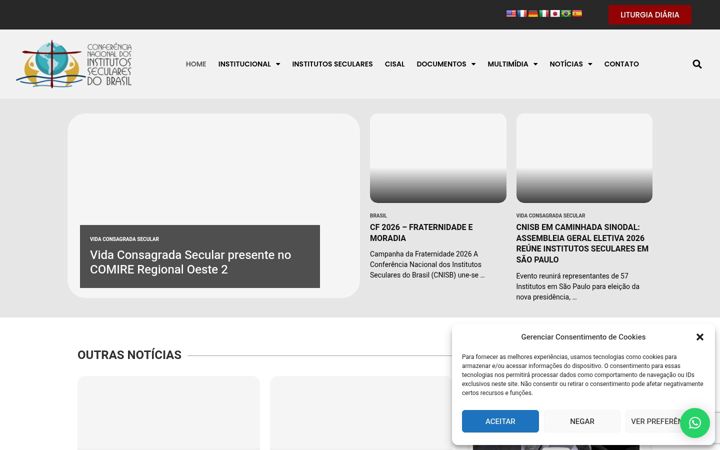The height and width of the screenshot is (450, 720).
Task: Open the CNISB Caminhada Sinodal article thumbnail
Action: (x=584, y=158)
